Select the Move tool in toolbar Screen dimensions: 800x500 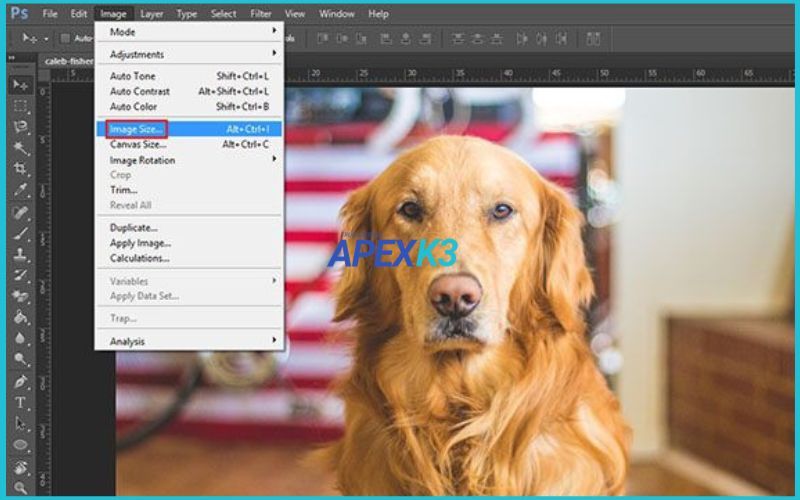click(x=20, y=85)
